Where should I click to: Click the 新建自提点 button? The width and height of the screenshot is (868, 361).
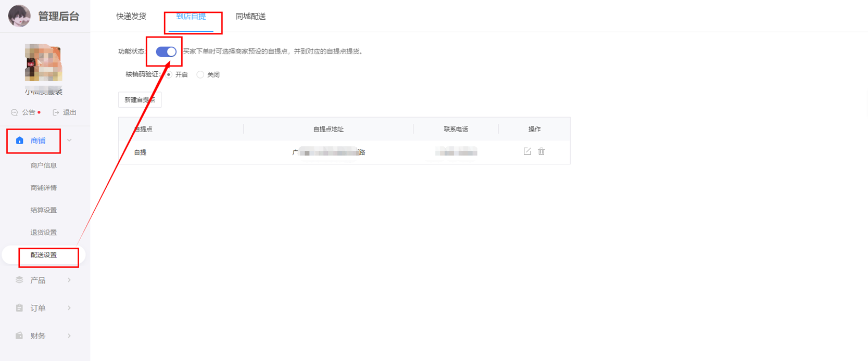coord(140,100)
